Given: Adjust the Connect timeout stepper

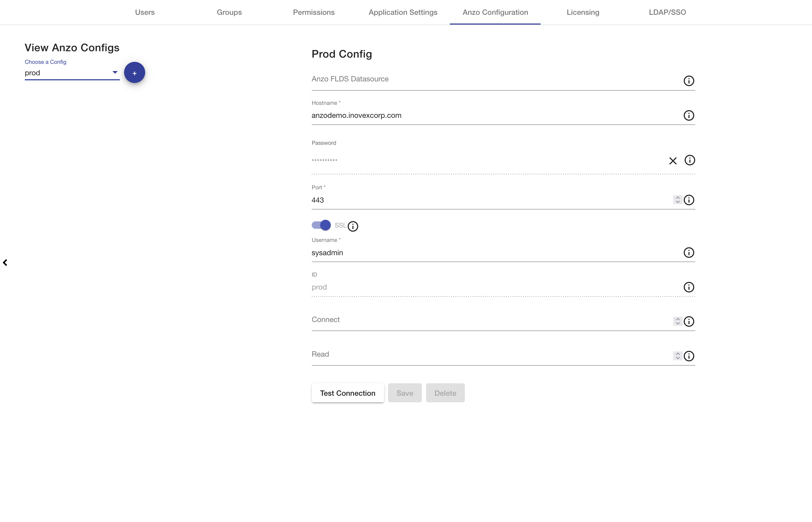Looking at the screenshot, I should [x=678, y=321].
